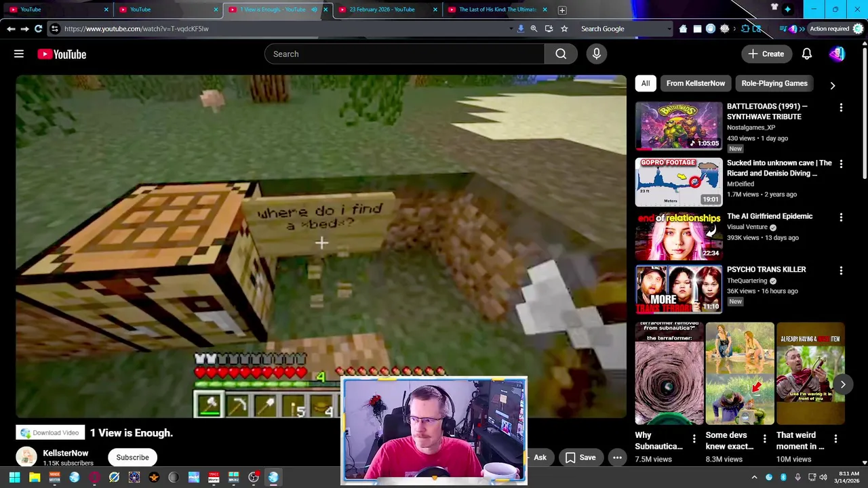Subscribe to KellsterNow
The width and height of the screenshot is (868, 488).
(x=132, y=457)
